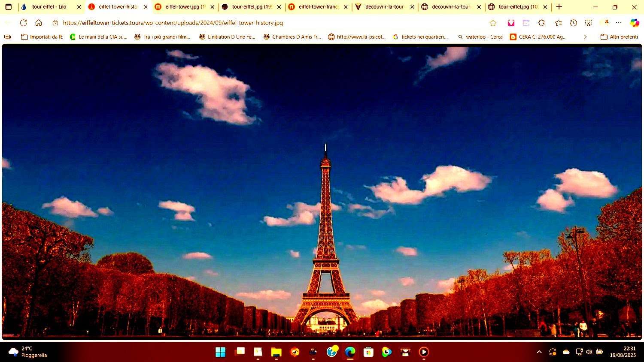
Task: Switch to the tour eiffel - Lilo tab
Action: tap(47, 7)
